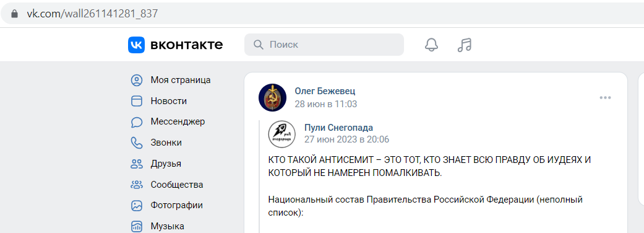644x233 pixels.
Task: Open the post's three-dot options menu
Action: (x=605, y=97)
